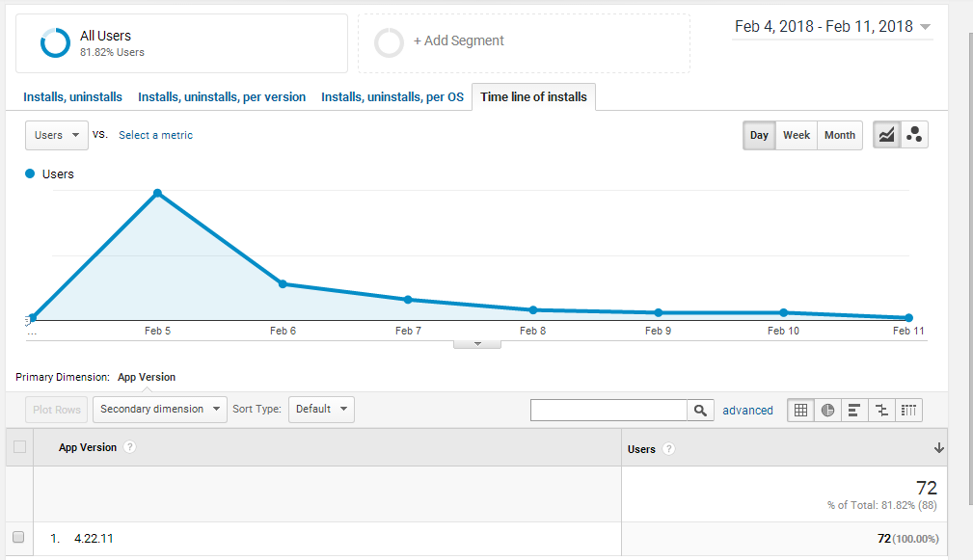Viewport: 973px width, 560px height.
Task: Open the date range picker
Action: point(832,27)
